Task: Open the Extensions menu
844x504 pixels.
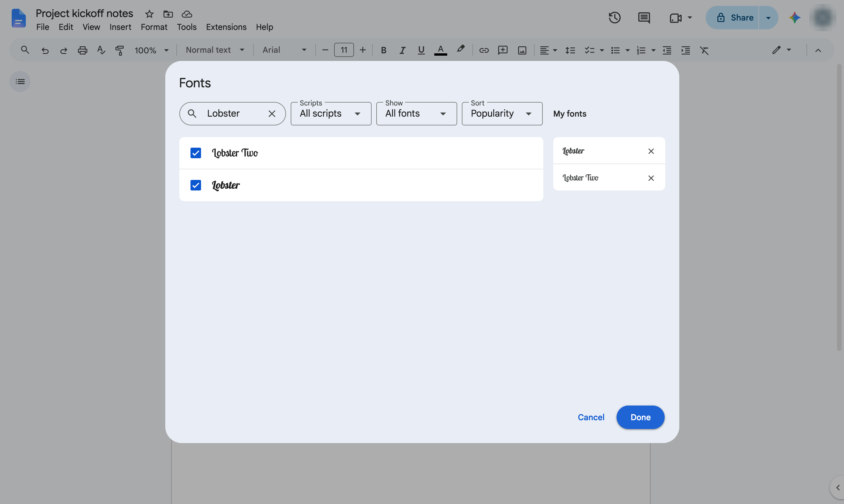Action: (226, 27)
